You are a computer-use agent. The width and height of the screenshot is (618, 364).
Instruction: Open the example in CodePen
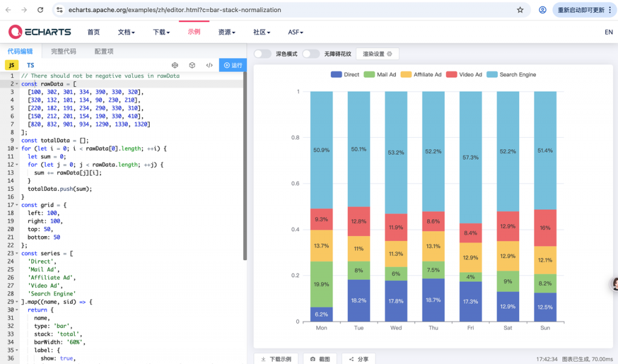[174, 65]
